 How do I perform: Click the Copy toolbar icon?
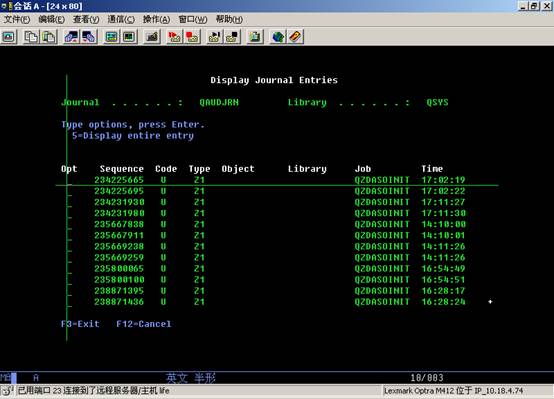(31, 37)
